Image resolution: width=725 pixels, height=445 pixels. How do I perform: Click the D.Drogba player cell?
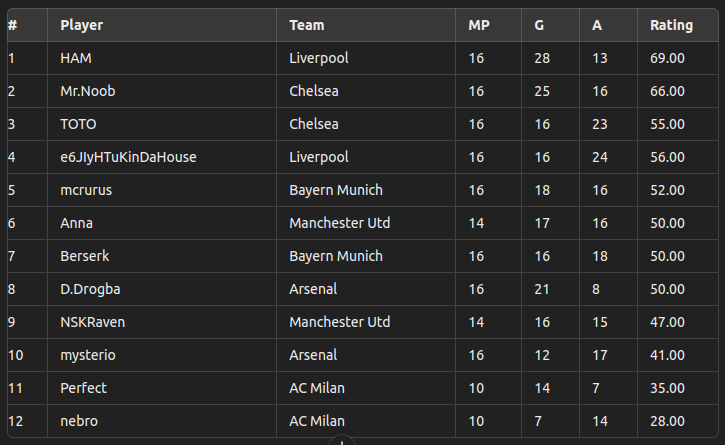click(x=162, y=289)
